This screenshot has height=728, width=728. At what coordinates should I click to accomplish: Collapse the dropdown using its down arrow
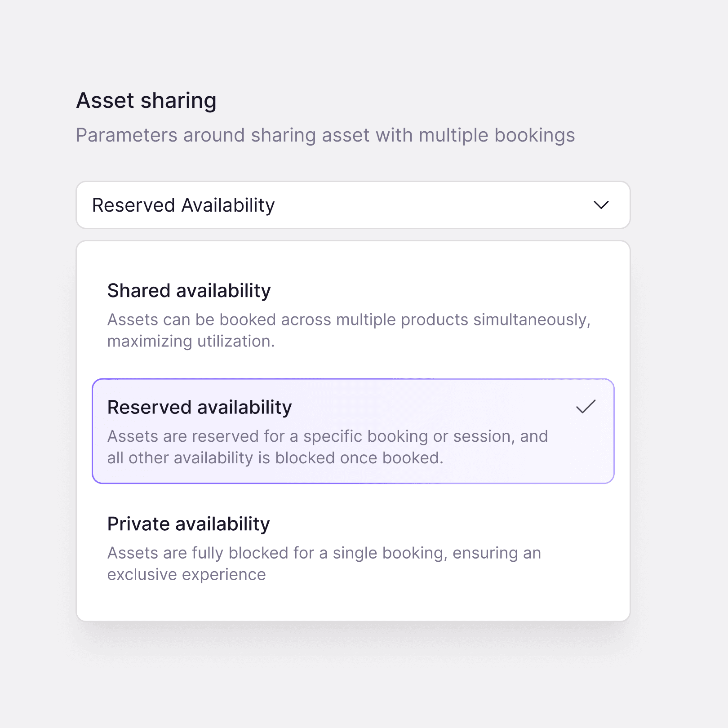point(601,205)
